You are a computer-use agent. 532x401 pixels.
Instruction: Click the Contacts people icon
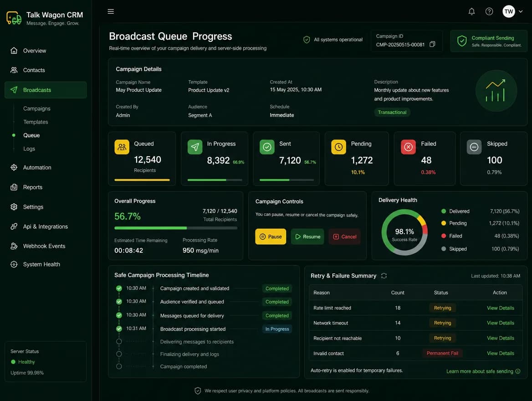[14, 70]
